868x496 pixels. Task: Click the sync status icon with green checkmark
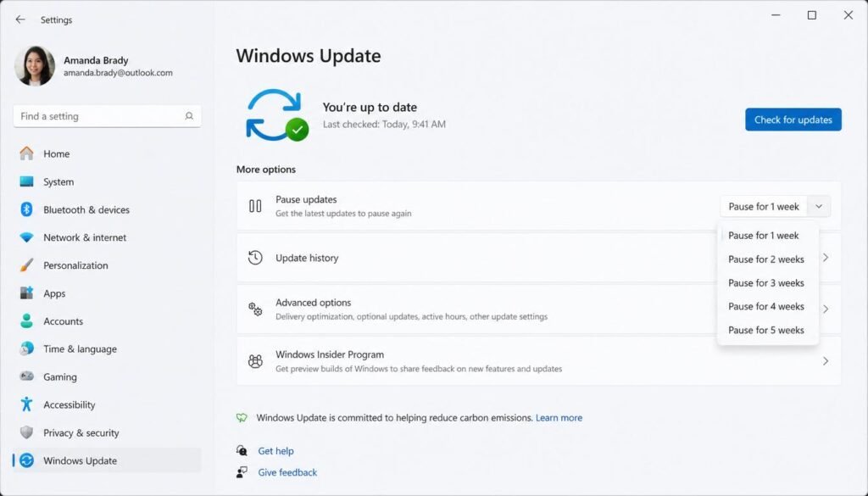coord(277,115)
